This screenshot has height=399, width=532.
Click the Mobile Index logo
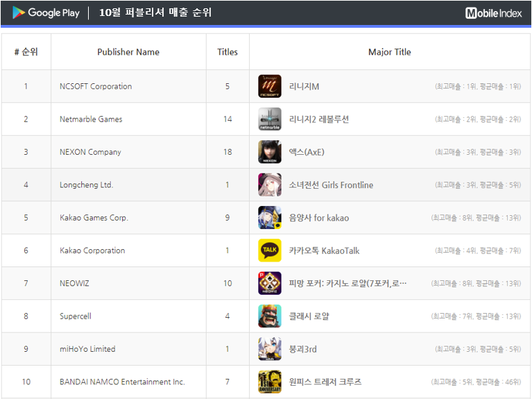494,13
